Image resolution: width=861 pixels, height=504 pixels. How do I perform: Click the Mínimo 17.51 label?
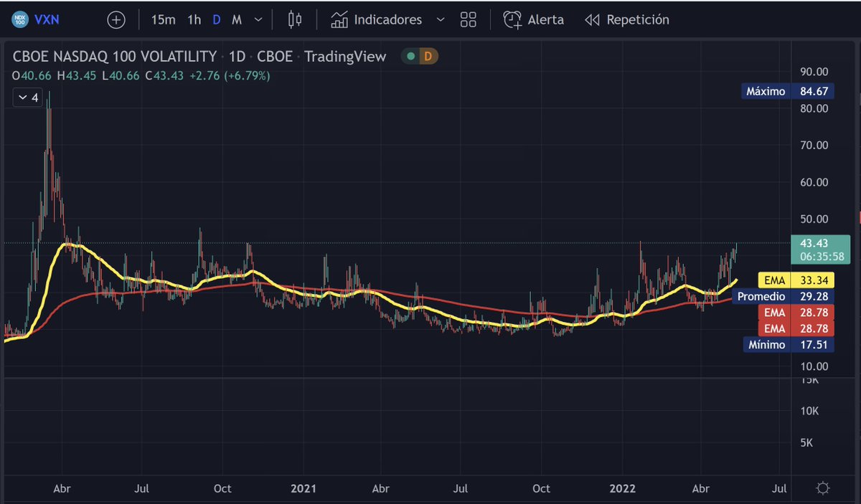tap(788, 345)
